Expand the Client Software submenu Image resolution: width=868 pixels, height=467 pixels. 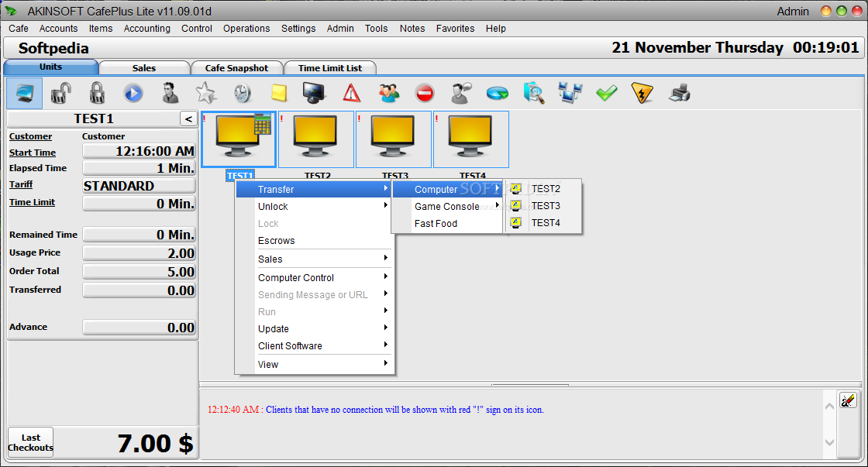[x=315, y=346]
